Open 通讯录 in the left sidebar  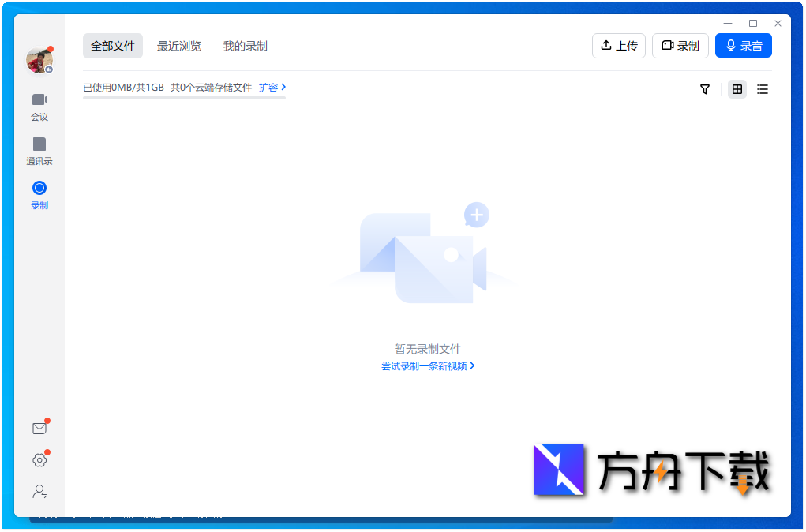tap(39, 150)
